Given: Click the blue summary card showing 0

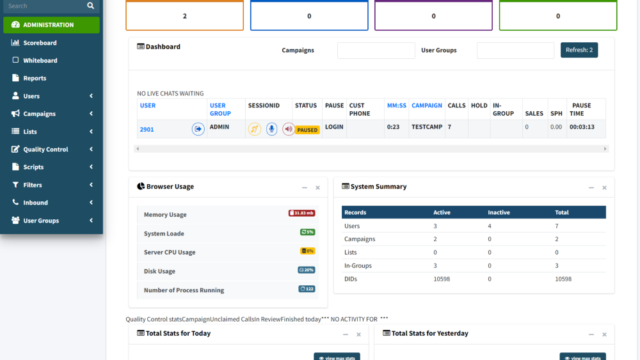Looking at the screenshot, I should (309, 16).
